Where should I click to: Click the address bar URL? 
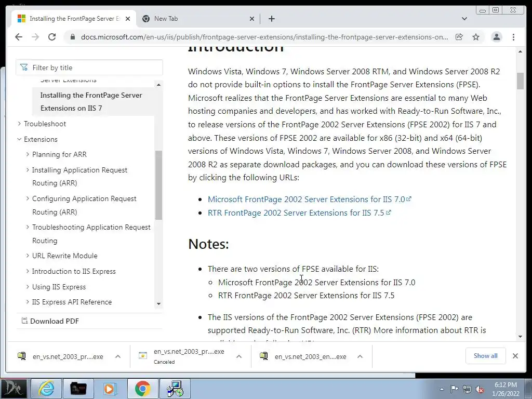264,37
